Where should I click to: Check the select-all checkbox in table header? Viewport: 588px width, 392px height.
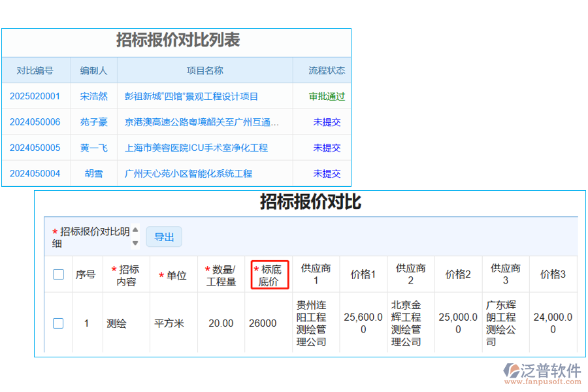[x=58, y=274]
